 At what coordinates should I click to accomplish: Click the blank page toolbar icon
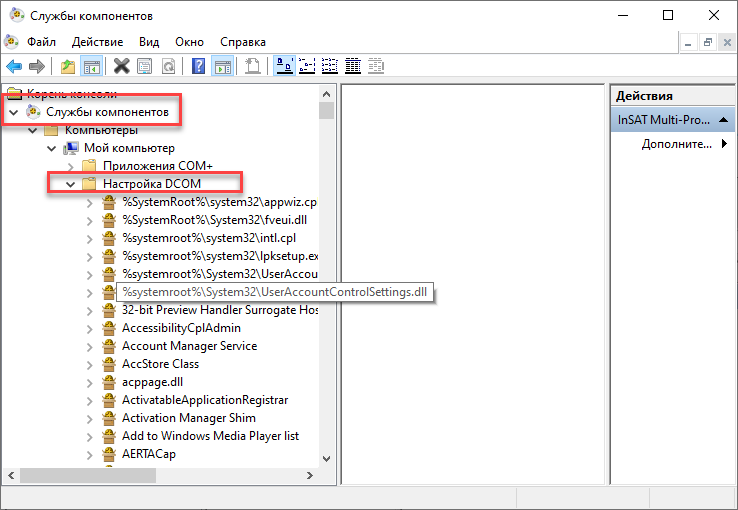coord(253,66)
